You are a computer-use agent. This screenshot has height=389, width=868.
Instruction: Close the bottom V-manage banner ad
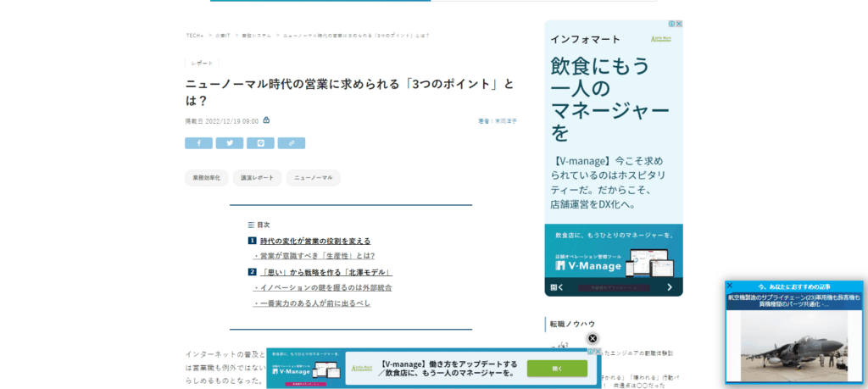pyautogui.click(x=593, y=339)
